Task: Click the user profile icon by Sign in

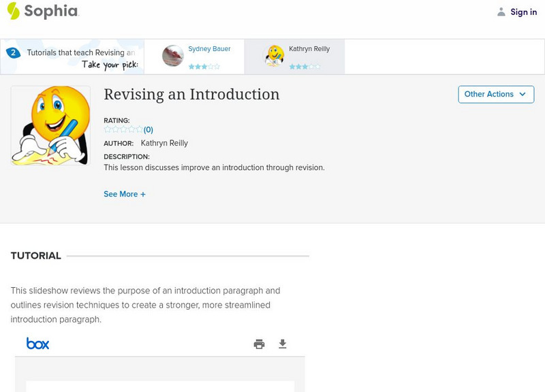Action: (x=501, y=12)
